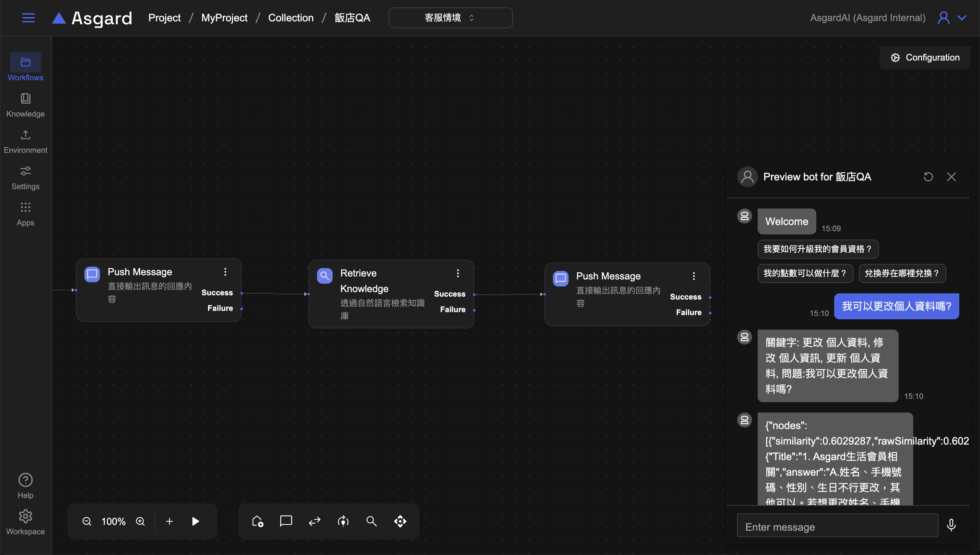Open the Configuration panel

point(925,58)
